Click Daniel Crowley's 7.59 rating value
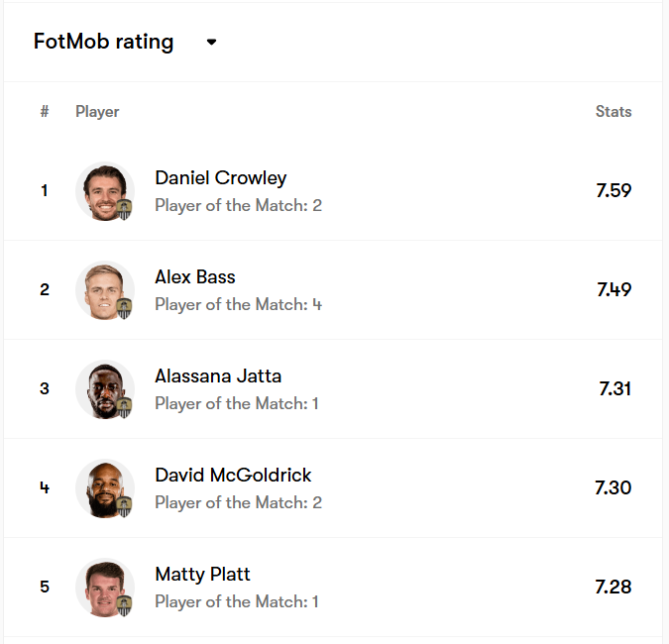 pyautogui.click(x=613, y=190)
